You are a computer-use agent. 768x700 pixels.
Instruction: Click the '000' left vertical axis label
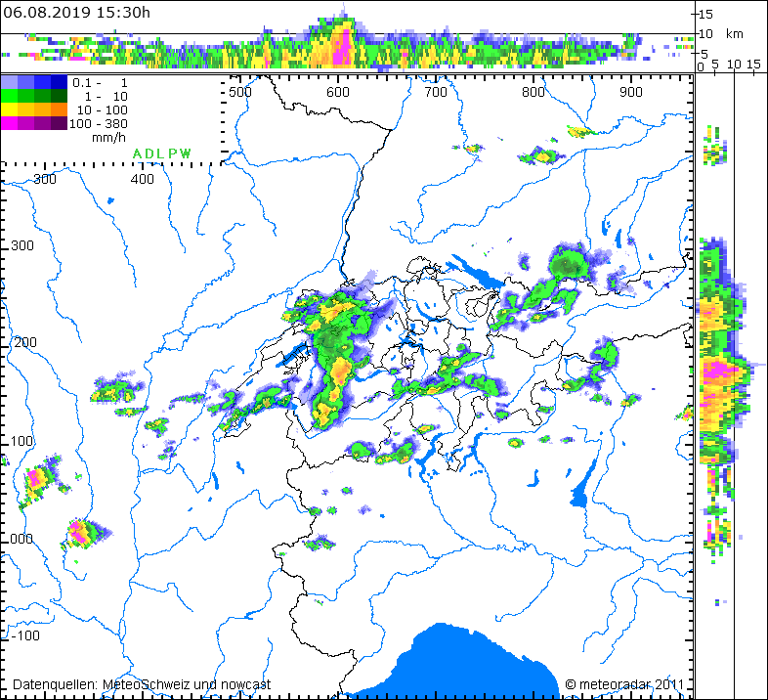(21, 539)
